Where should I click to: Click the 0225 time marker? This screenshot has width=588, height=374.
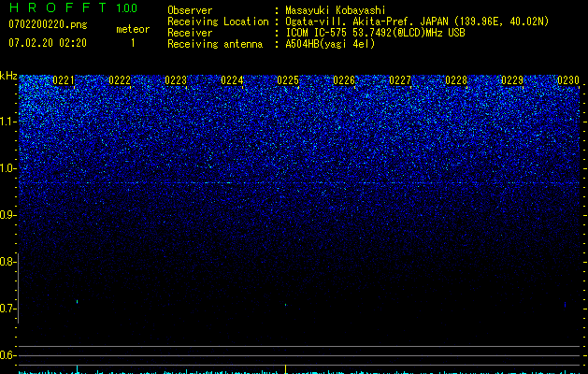[x=288, y=80]
